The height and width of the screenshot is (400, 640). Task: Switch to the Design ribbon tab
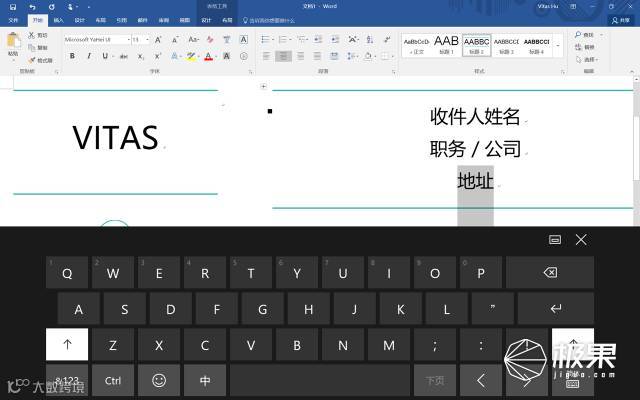[x=80, y=20]
